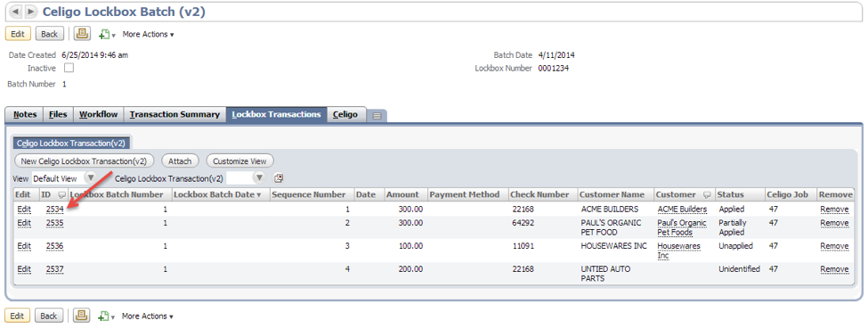The height and width of the screenshot is (329, 868).
Task: Edit the row for transaction 2535
Action: (x=24, y=223)
